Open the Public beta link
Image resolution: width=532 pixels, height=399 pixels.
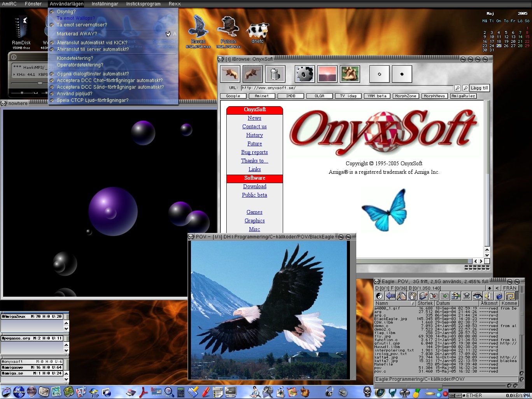pos(254,195)
